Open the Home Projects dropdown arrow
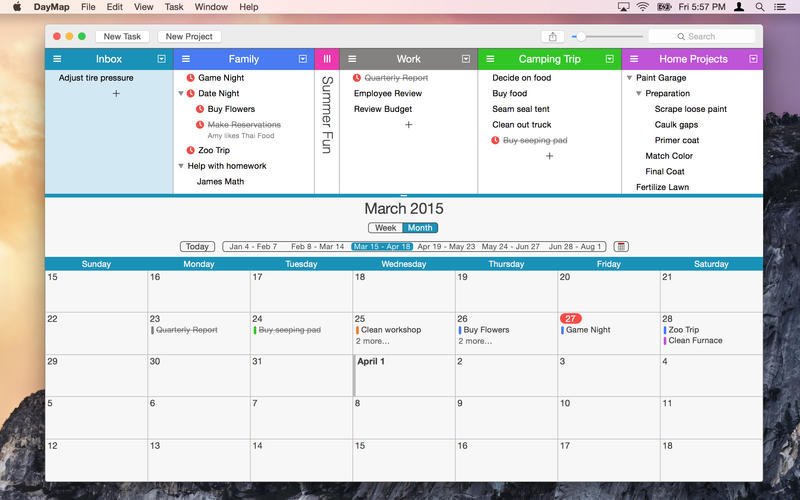 click(x=753, y=59)
